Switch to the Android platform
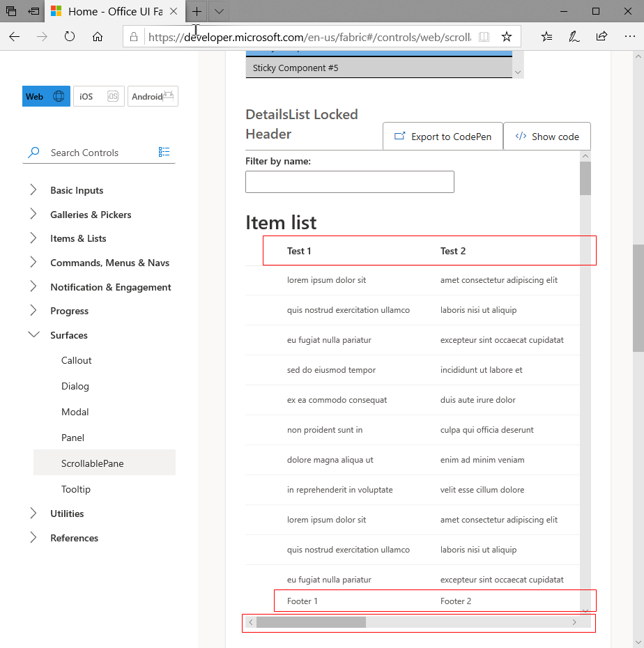Viewport: 644px width, 648px height. [152, 96]
